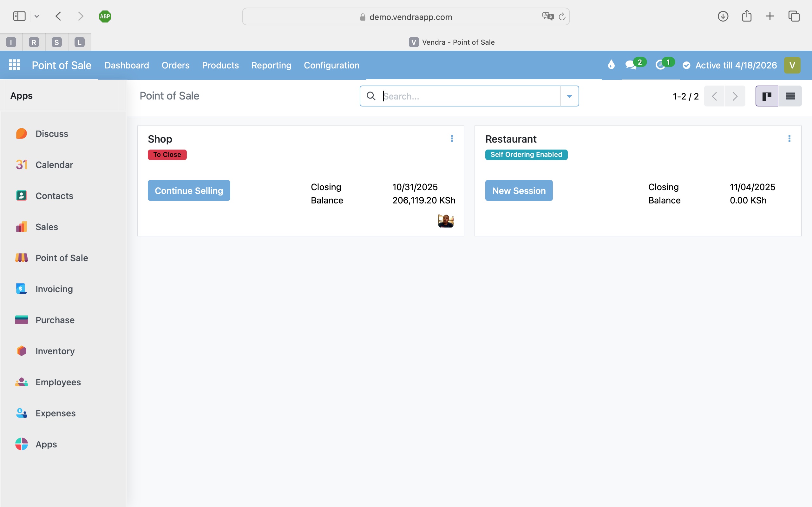This screenshot has width=812, height=507.
Task: Open the Discuss app from the sidebar
Action: tap(51, 133)
